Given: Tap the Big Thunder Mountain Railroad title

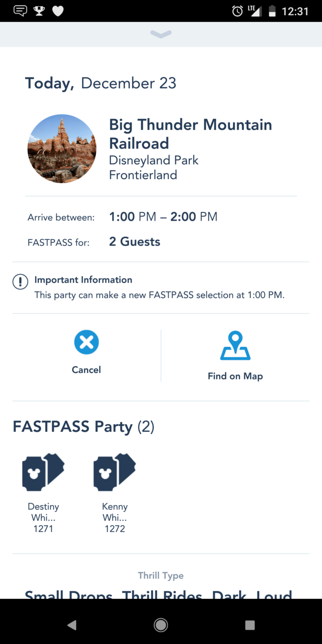Looking at the screenshot, I should click(191, 134).
